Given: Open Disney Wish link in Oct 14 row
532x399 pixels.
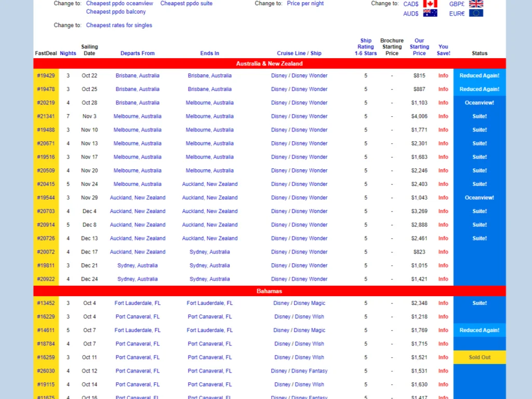Looking at the screenshot, I should [310, 385].
